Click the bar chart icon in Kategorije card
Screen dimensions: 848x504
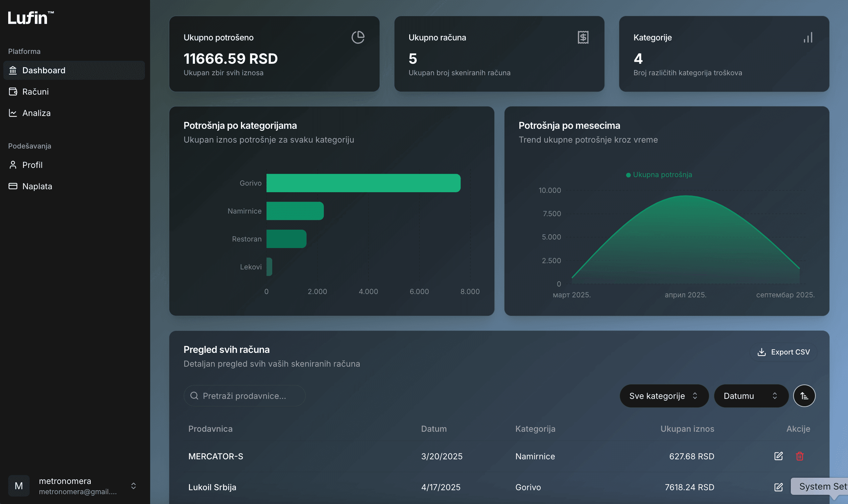(808, 37)
